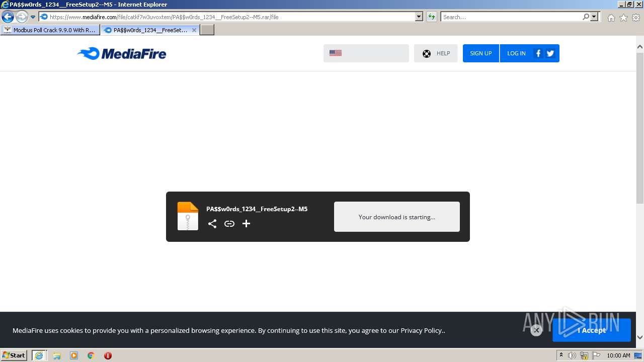Open search provider dropdown arrow
The image size is (644, 362).
(595, 17)
